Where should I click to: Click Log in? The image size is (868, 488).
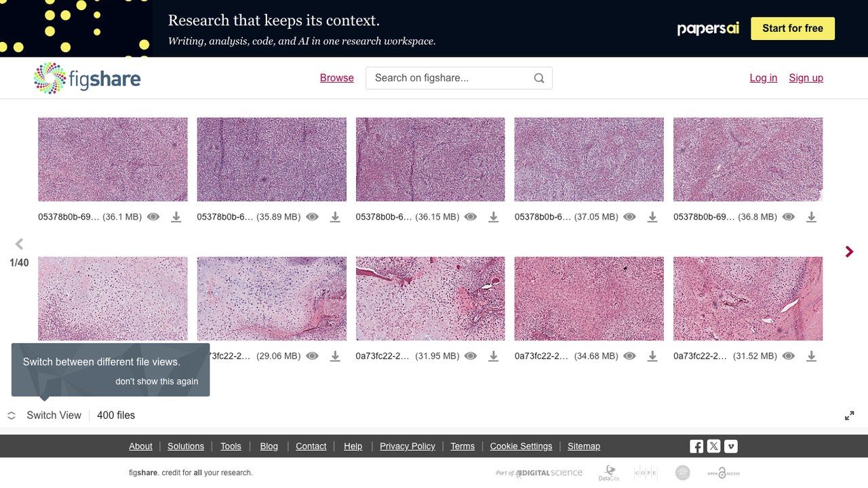[764, 78]
